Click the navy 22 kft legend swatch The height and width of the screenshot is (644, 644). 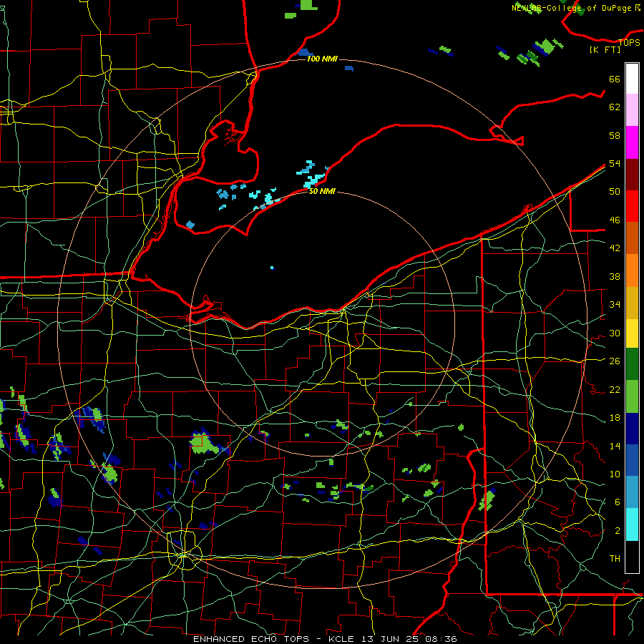point(632,429)
